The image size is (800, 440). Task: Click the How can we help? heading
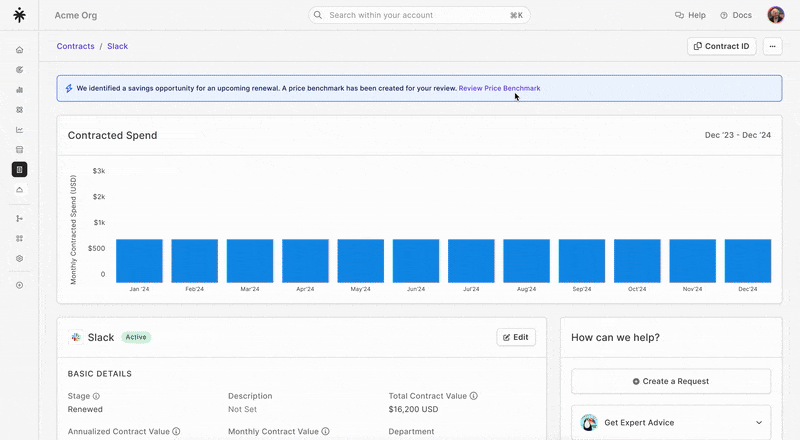pos(615,337)
